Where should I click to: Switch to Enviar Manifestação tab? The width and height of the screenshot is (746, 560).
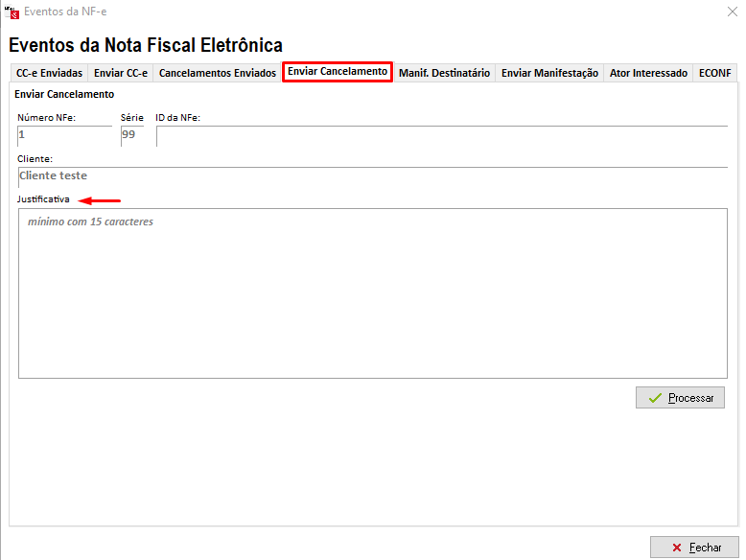[x=549, y=73]
